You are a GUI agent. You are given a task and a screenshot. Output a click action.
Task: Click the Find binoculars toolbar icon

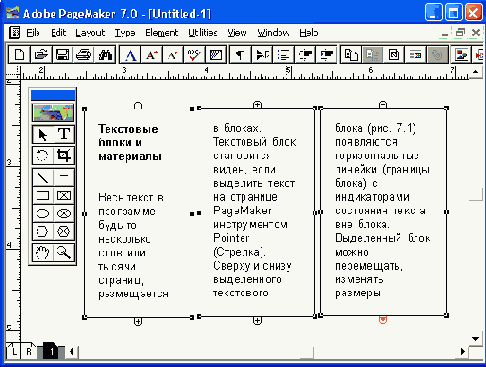(105, 55)
